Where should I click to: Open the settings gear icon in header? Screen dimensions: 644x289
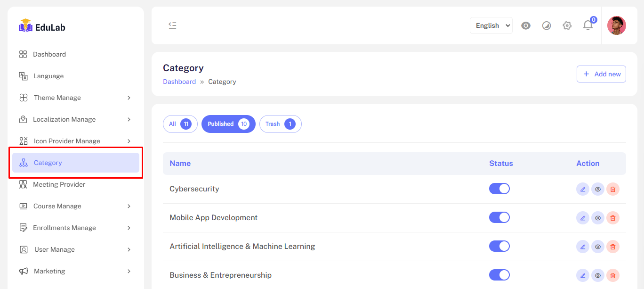567,25
